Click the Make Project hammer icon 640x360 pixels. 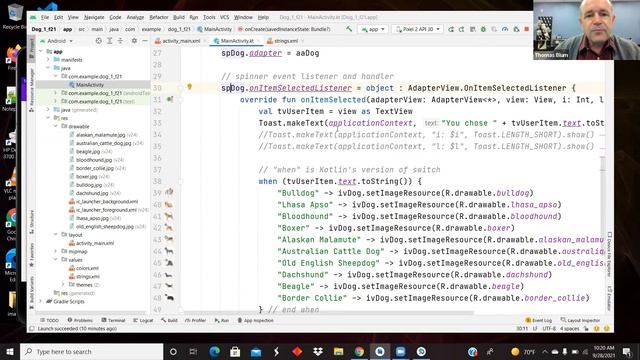(349, 29)
